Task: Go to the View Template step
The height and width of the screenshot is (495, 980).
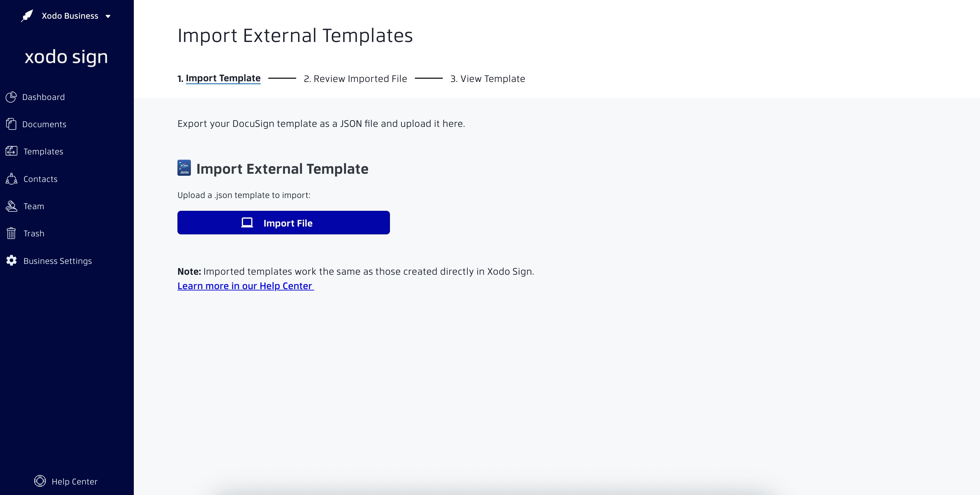Action: (488, 79)
